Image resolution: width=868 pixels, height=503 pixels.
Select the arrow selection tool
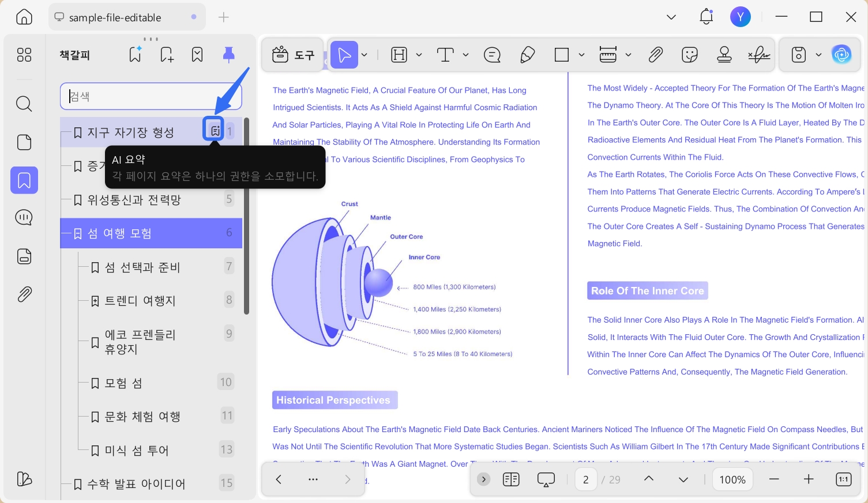click(344, 55)
